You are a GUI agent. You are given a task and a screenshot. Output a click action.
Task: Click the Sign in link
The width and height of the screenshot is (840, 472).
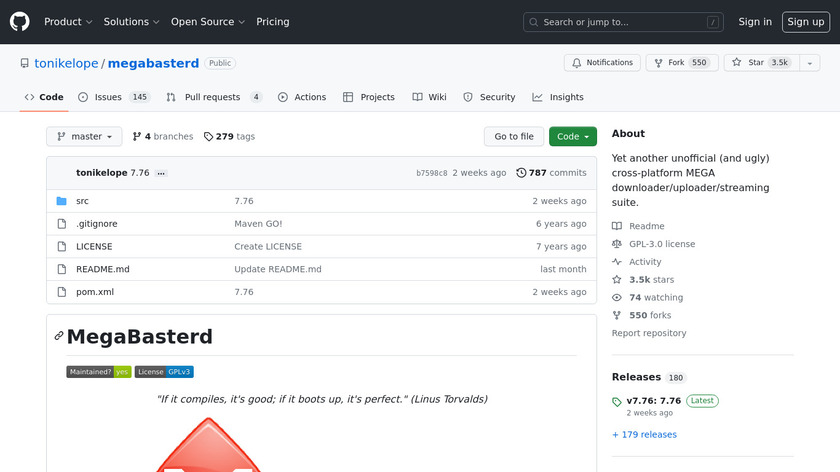[755, 22]
